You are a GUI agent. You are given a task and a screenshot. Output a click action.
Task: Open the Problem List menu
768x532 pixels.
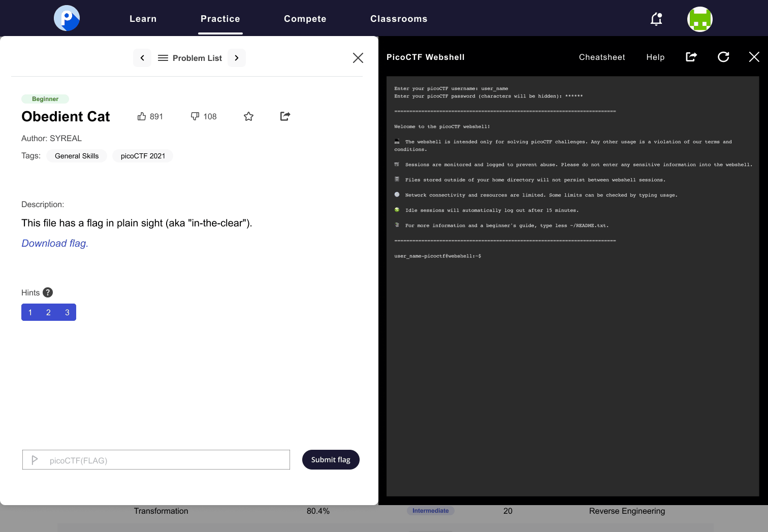190,58
